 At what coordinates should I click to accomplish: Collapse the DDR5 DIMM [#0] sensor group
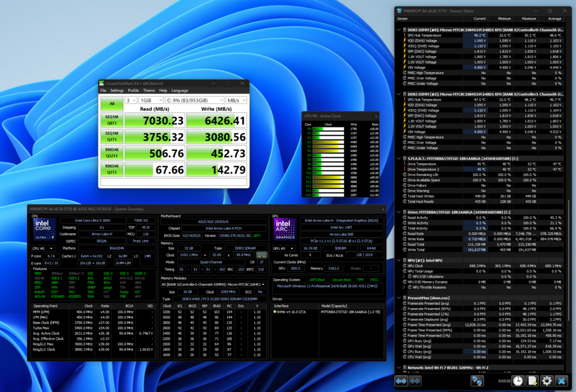(399, 30)
